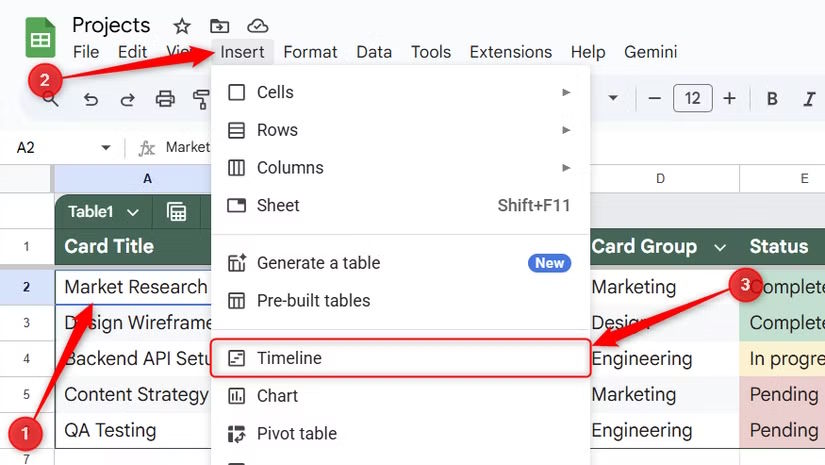Increase font size with plus button
This screenshot has width=825, height=465.
[x=730, y=99]
